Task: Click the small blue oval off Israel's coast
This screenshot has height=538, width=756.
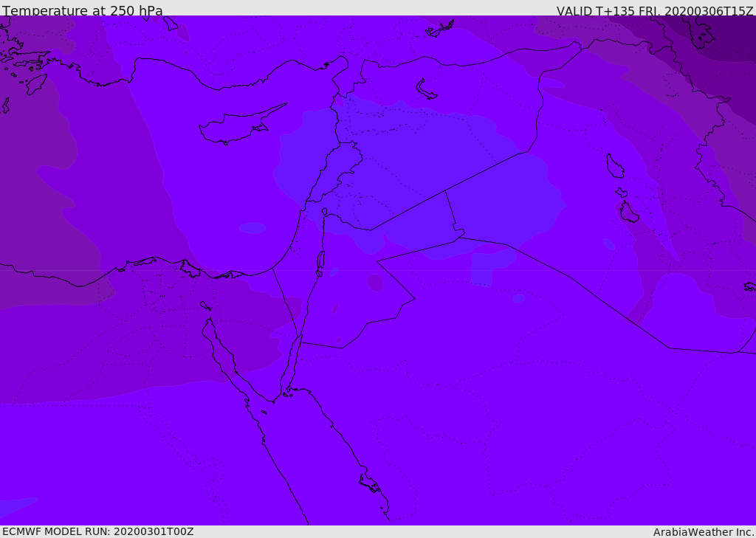Action: click(252, 228)
